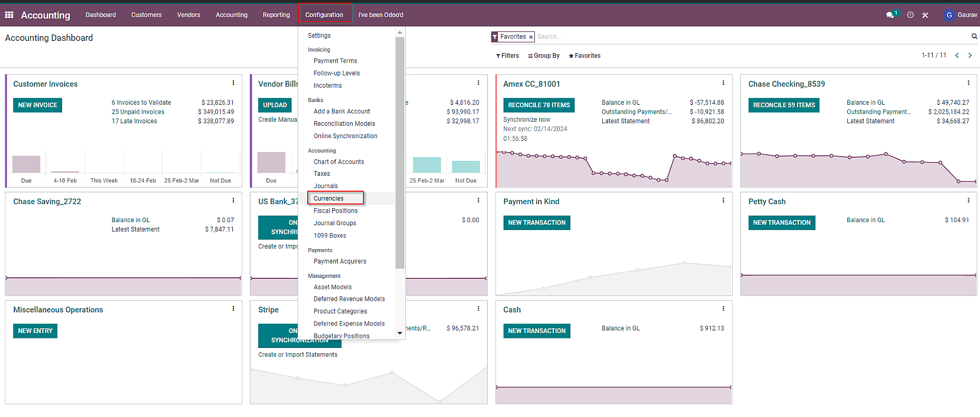Select Journal Groups menu entry
Screen dimensions: 980x417
point(335,223)
